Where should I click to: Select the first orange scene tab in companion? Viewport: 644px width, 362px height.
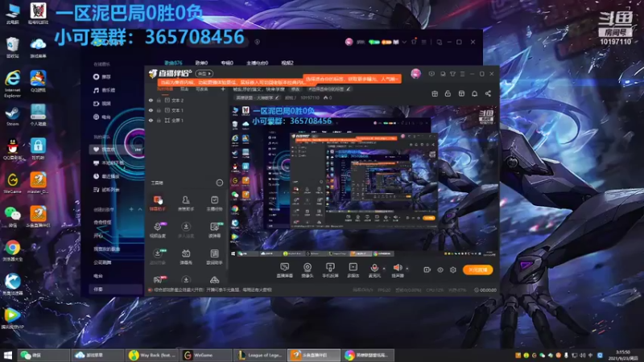coord(165,89)
